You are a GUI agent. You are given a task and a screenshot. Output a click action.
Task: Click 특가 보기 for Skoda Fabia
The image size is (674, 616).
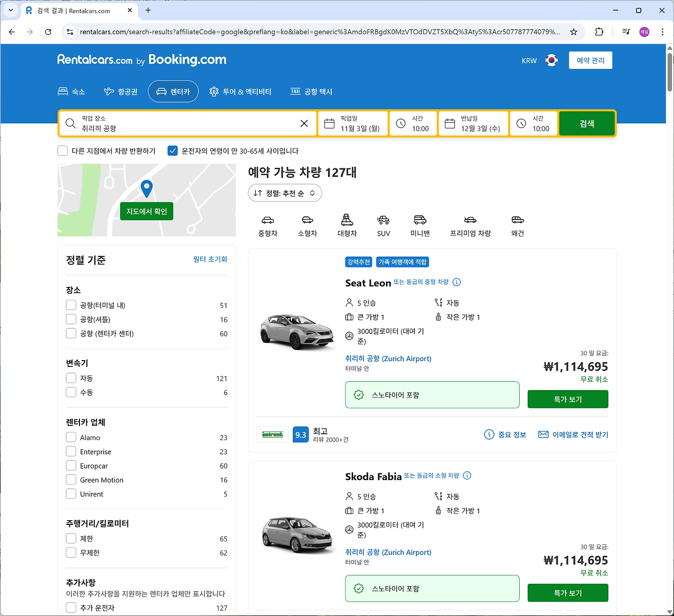pyautogui.click(x=568, y=593)
